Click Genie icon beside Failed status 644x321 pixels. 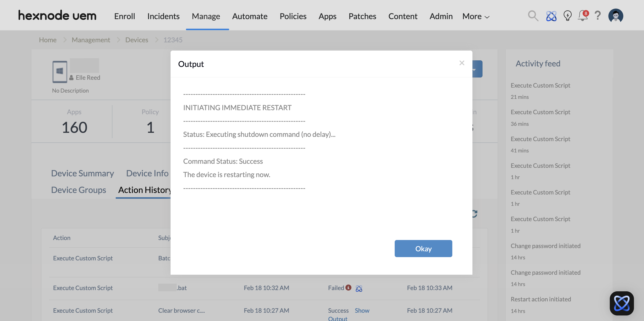pos(359,288)
